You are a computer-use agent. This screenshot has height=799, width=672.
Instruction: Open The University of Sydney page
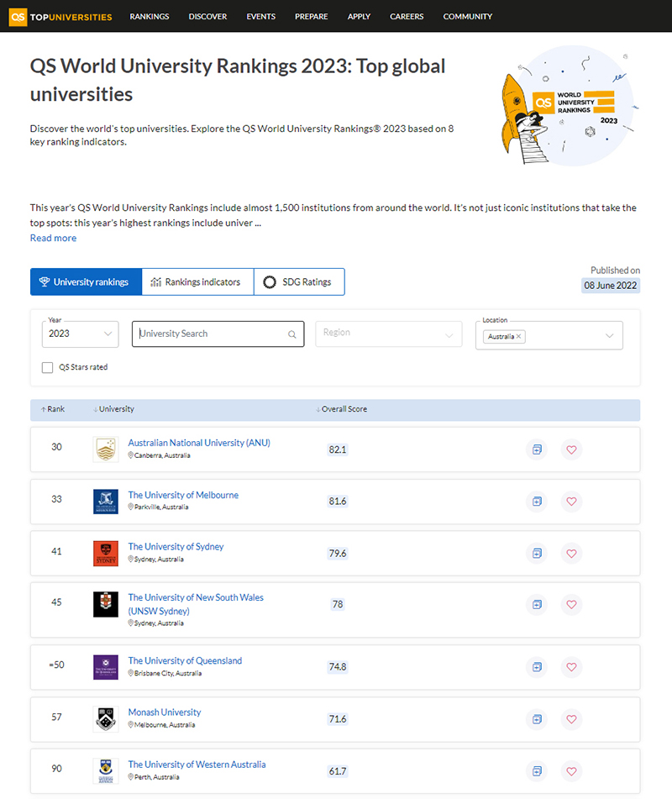[x=176, y=546]
